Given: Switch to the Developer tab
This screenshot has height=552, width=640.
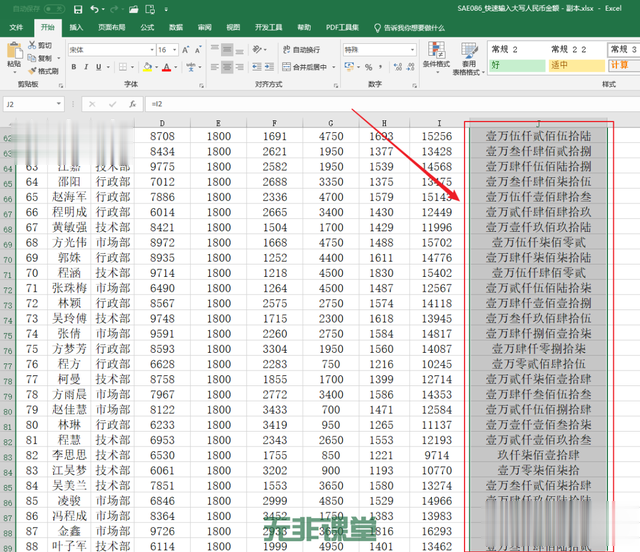Looking at the screenshot, I should click(269, 27).
